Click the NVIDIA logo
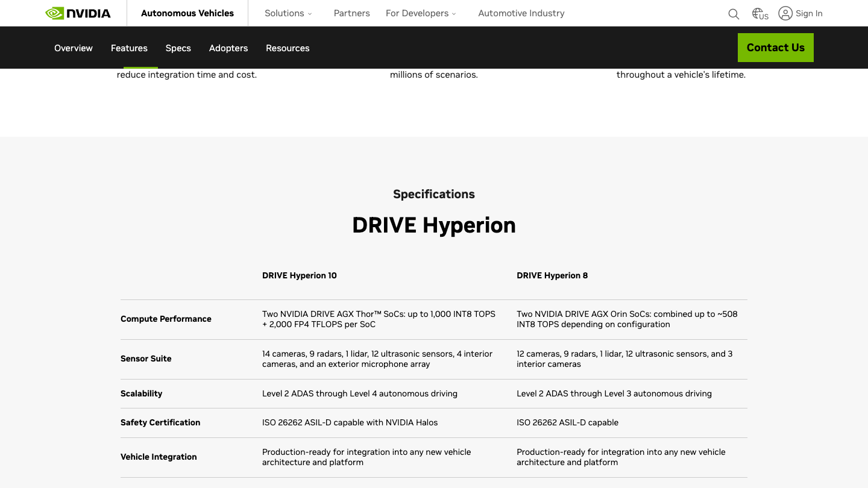This screenshot has width=868, height=488. pyautogui.click(x=78, y=13)
